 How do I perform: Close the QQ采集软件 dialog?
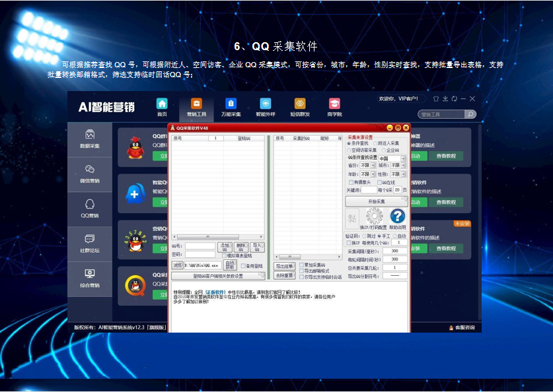pos(406,127)
